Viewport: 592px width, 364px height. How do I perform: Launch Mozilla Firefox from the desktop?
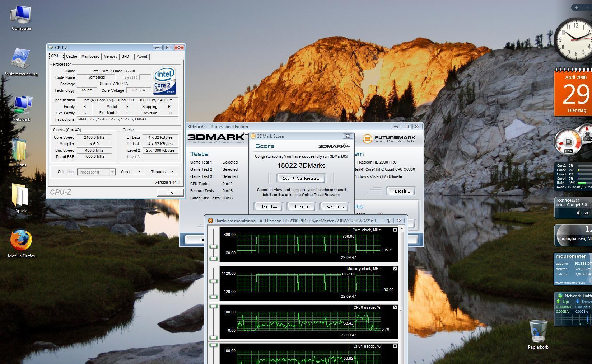coord(22,244)
